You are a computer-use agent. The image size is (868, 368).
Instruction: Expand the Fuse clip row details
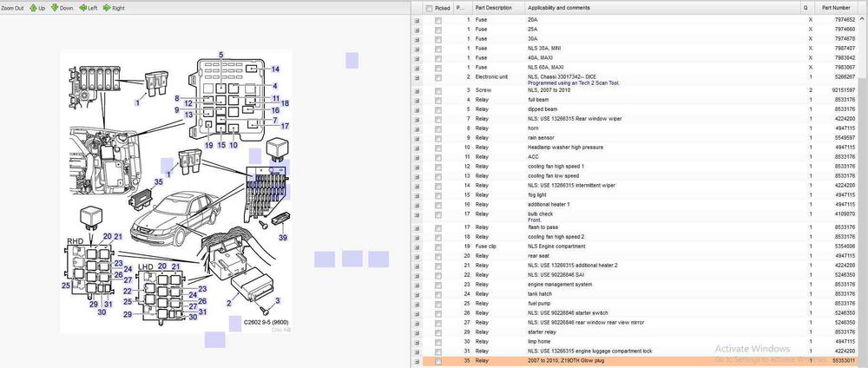tap(418, 246)
